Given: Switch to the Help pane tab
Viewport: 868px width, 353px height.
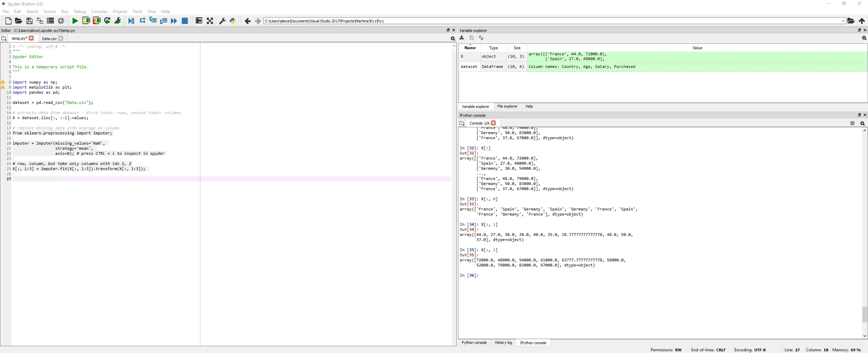Looking at the screenshot, I should coord(529,106).
